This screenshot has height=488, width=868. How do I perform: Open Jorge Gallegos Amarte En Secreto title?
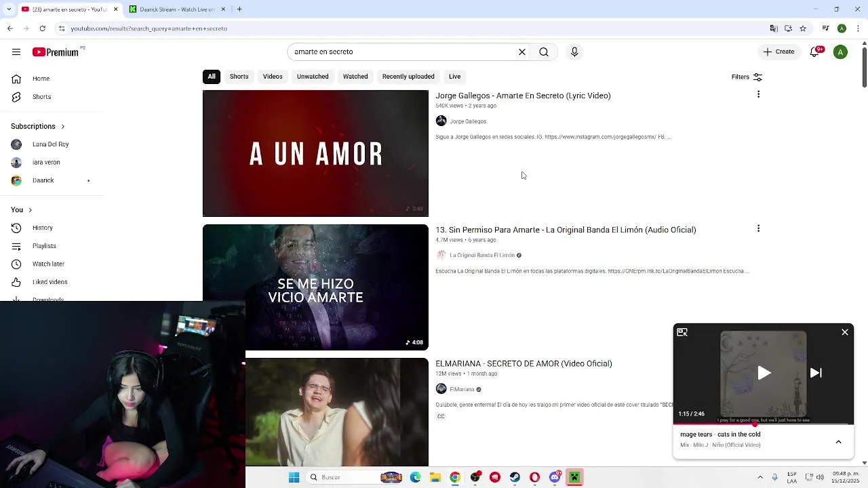523,96
